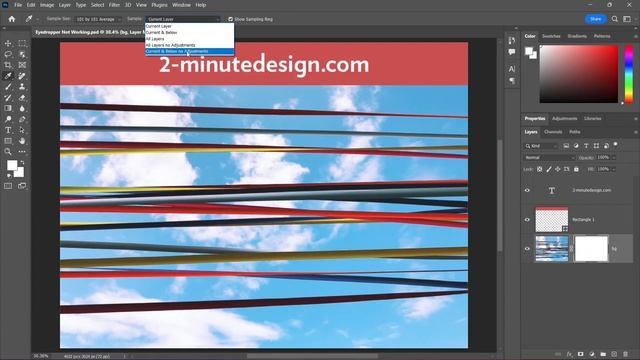Screen dimensions: 640x360
Task: Open the Edit Toolbar three-dots menu
Action: click(x=22, y=151)
